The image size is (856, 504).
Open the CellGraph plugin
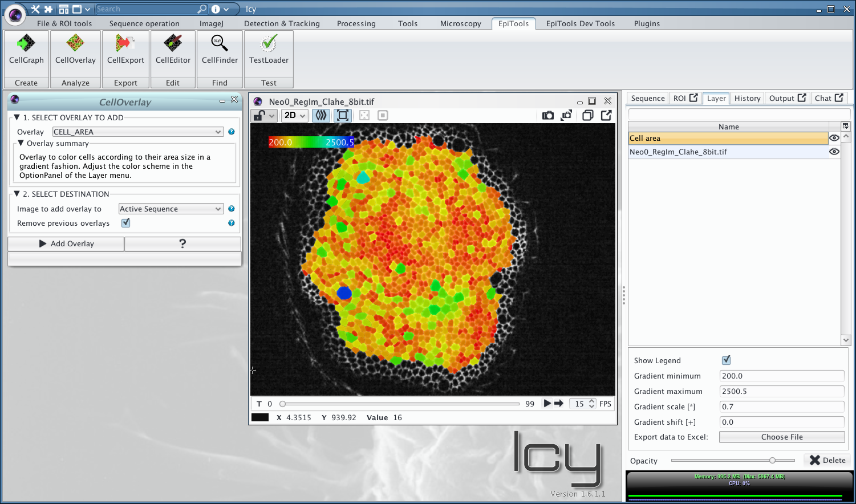[x=26, y=50]
